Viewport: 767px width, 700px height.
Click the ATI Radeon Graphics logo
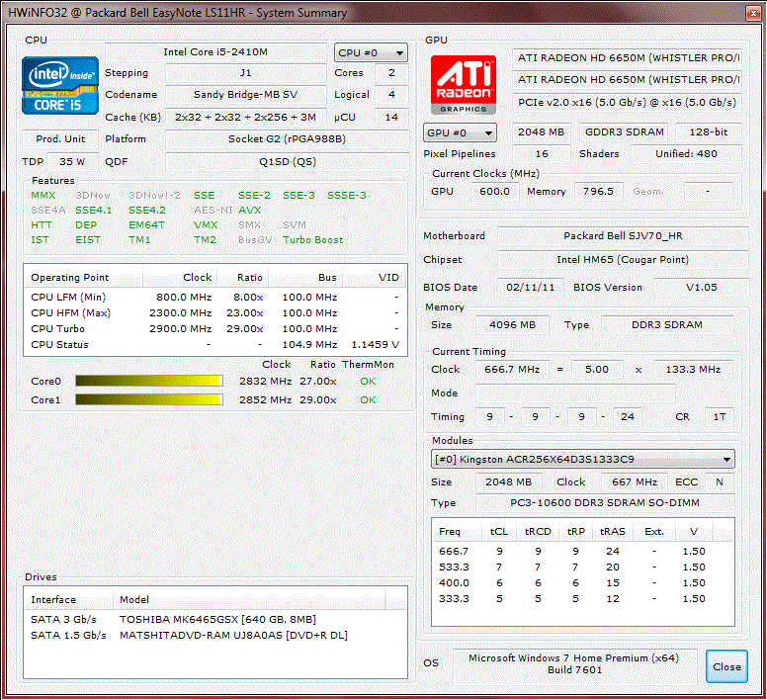[x=464, y=85]
